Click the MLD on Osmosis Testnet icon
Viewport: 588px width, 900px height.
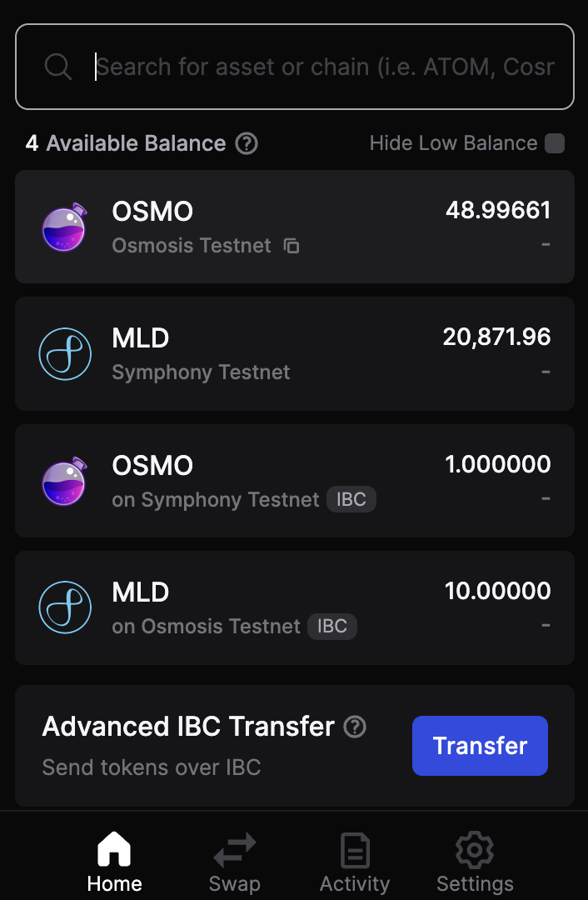click(65, 607)
